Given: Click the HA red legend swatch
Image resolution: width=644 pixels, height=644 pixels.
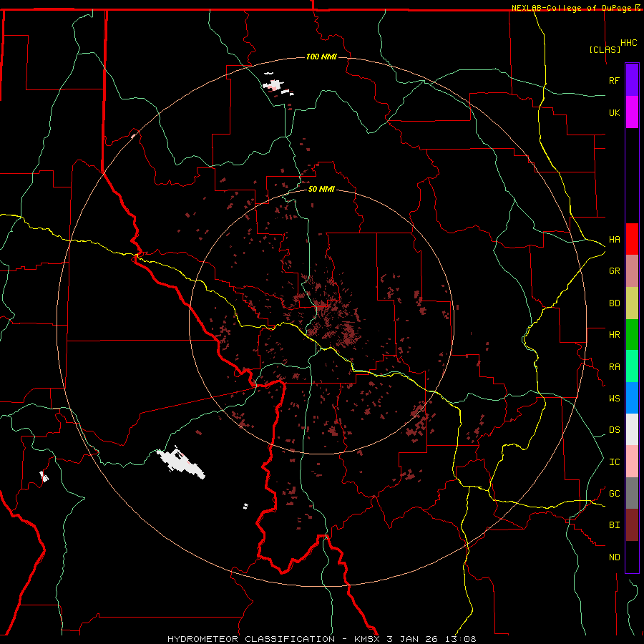Looking at the screenshot, I should pos(632,239).
